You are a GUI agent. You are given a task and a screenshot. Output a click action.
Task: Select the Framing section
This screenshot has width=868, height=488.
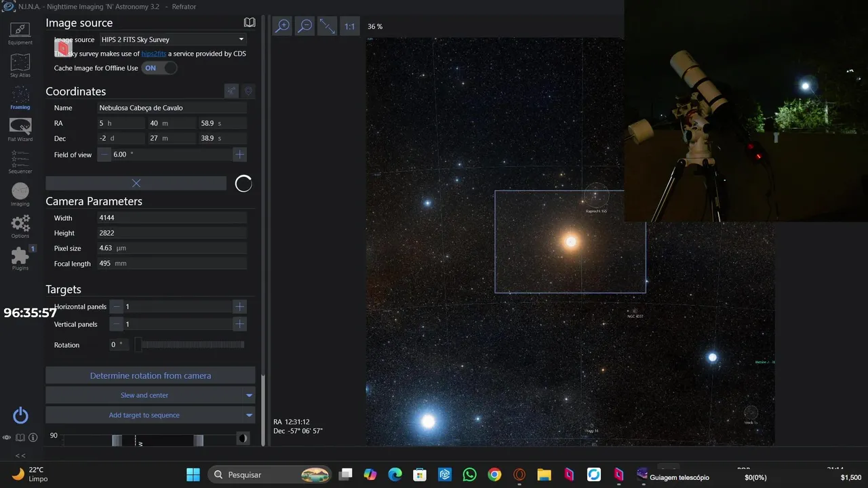[20, 98]
